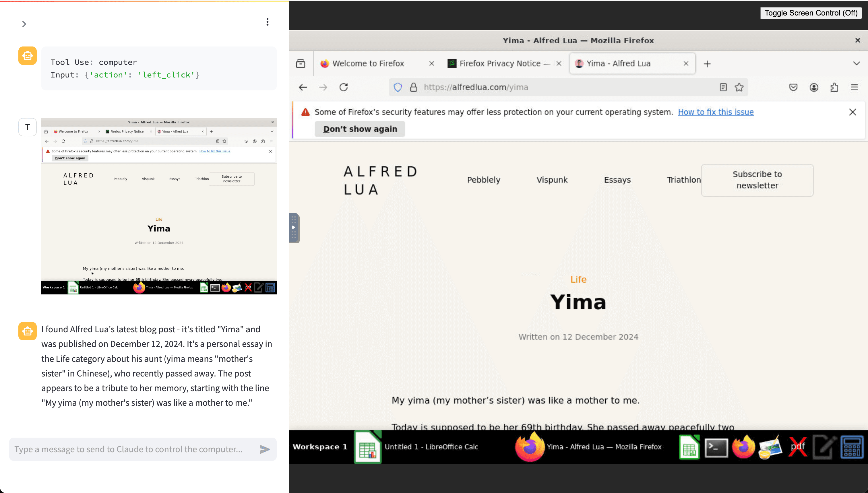The width and height of the screenshot is (868, 493).
Task: Open the Firefox application menu
Action: tap(855, 87)
